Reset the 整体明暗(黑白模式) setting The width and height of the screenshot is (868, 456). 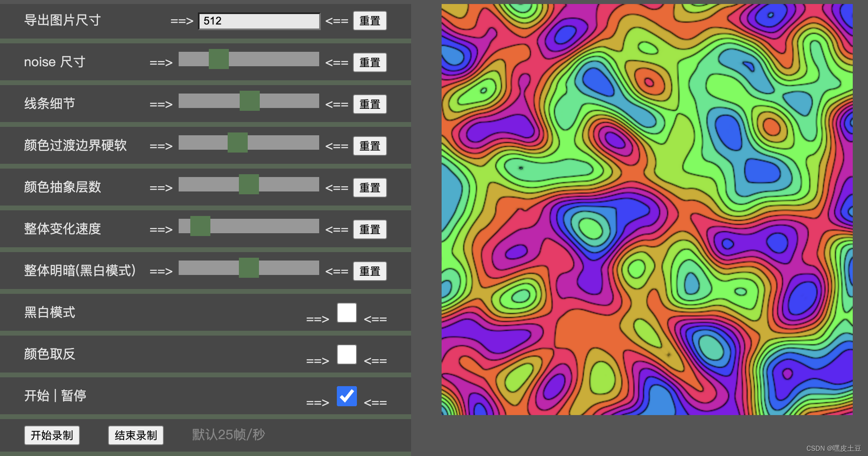pos(369,271)
